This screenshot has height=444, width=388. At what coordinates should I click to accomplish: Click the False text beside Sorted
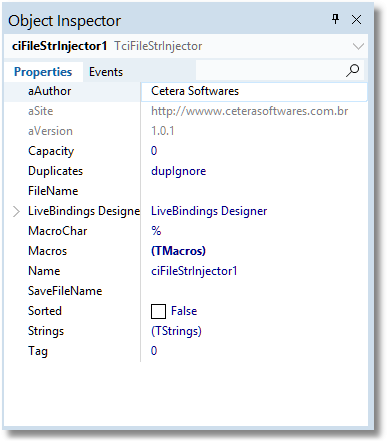[x=184, y=311]
